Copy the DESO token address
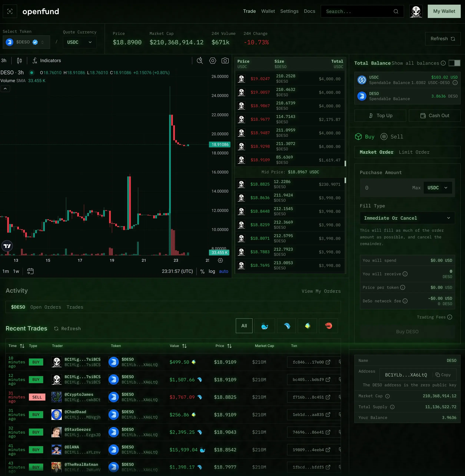 (x=444, y=375)
